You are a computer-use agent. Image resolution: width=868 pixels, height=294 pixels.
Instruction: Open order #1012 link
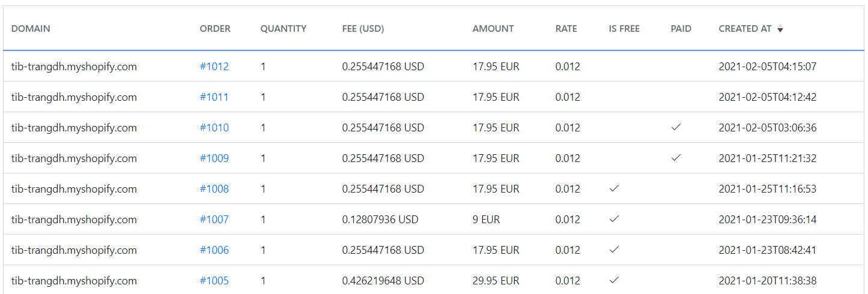[214, 67]
